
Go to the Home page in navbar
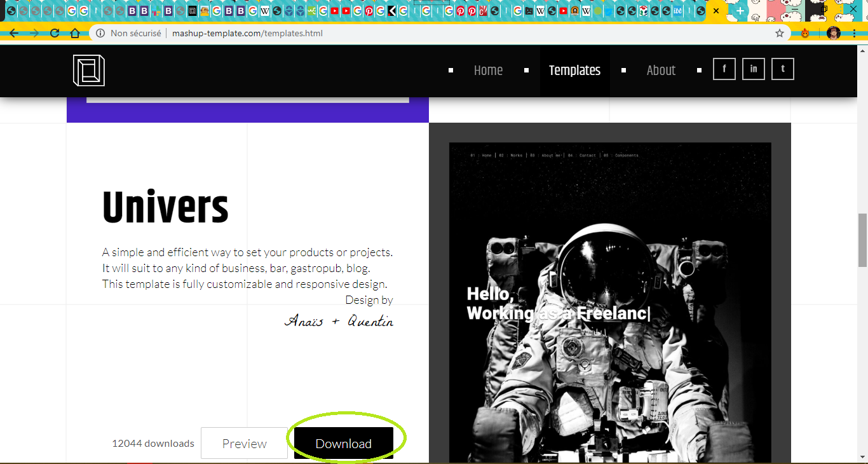(x=488, y=71)
